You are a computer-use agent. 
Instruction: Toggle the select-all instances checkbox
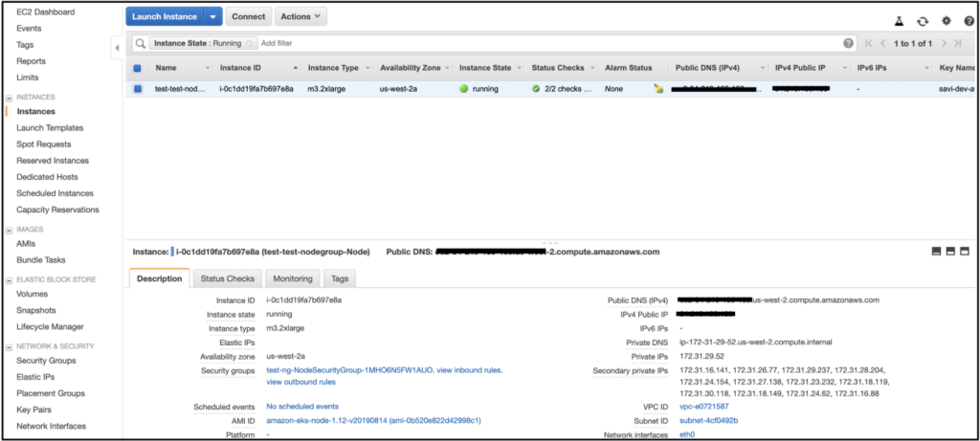(x=138, y=68)
